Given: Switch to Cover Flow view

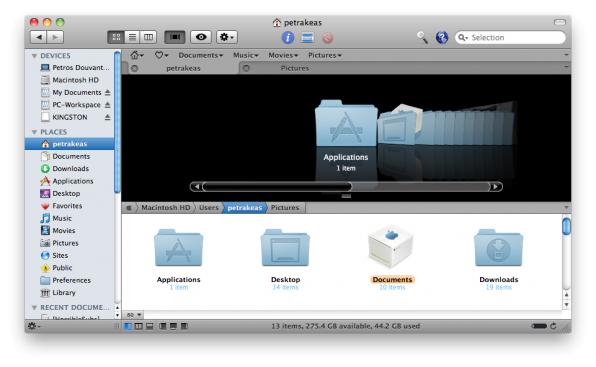Looking at the screenshot, I should (x=174, y=37).
